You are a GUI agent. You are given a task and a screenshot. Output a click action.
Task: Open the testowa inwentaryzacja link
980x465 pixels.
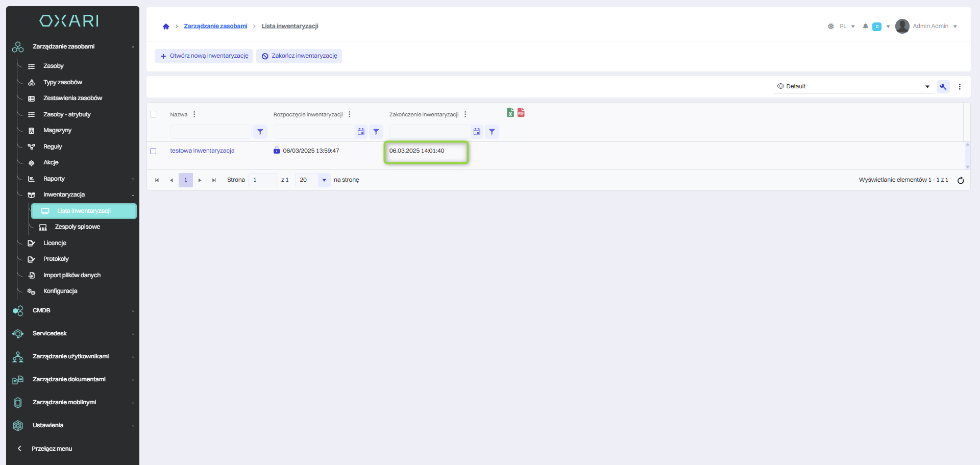coord(202,151)
